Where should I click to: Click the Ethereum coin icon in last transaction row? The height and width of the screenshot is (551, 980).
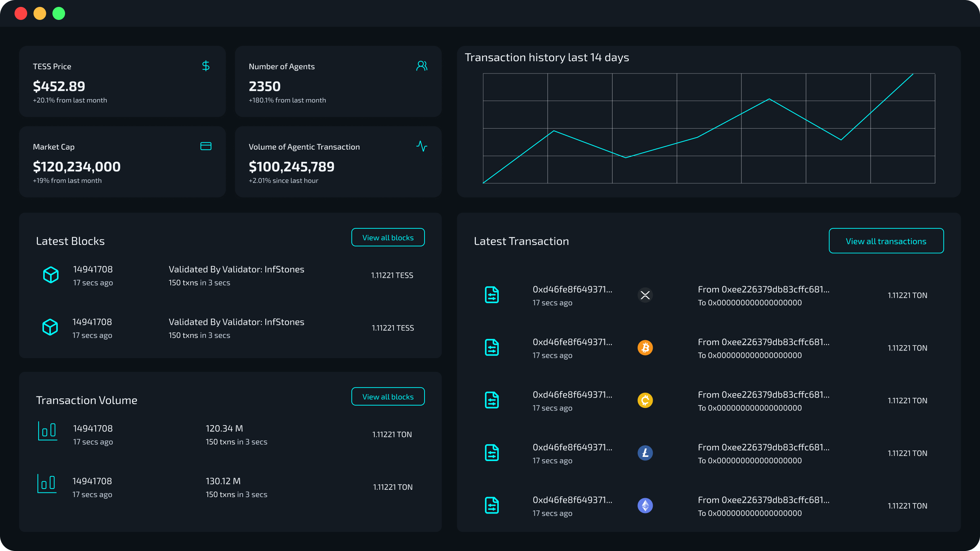(x=645, y=505)
